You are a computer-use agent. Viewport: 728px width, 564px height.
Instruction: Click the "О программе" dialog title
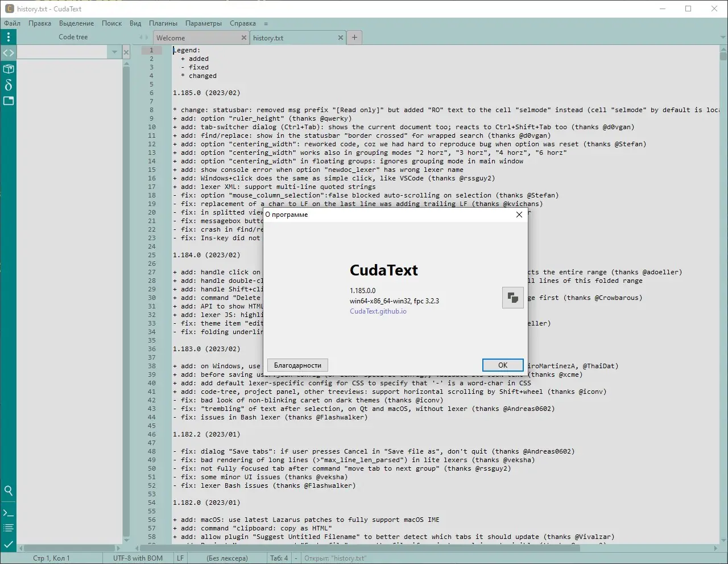click(x=287, y=215)
